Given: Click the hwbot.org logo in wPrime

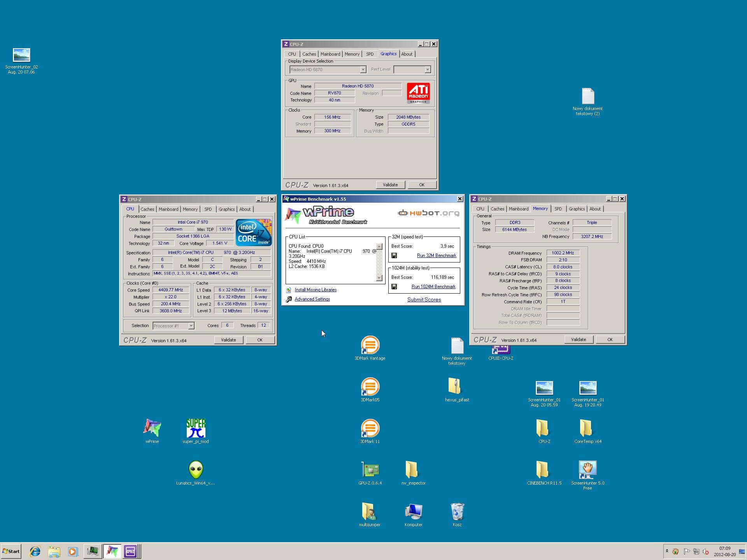Looking at the screenshot, I should pos(429,213).
